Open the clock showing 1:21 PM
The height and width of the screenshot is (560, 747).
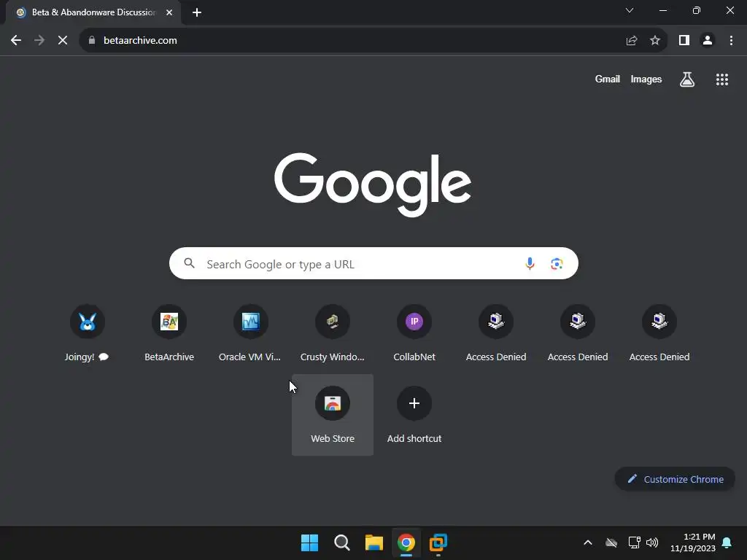(693, 542)
